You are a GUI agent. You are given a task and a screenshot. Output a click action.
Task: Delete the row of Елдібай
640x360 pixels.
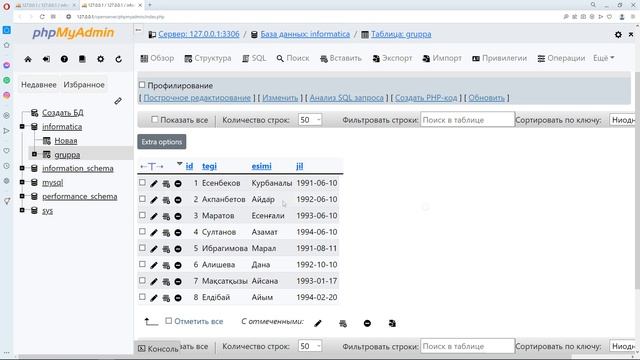178,298
